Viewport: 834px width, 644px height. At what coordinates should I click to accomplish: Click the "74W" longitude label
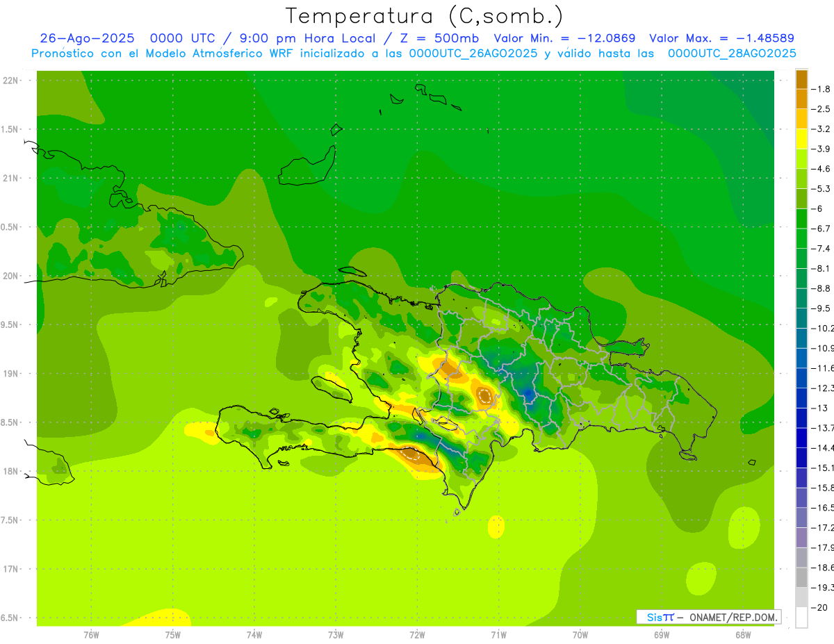(254, 634)
